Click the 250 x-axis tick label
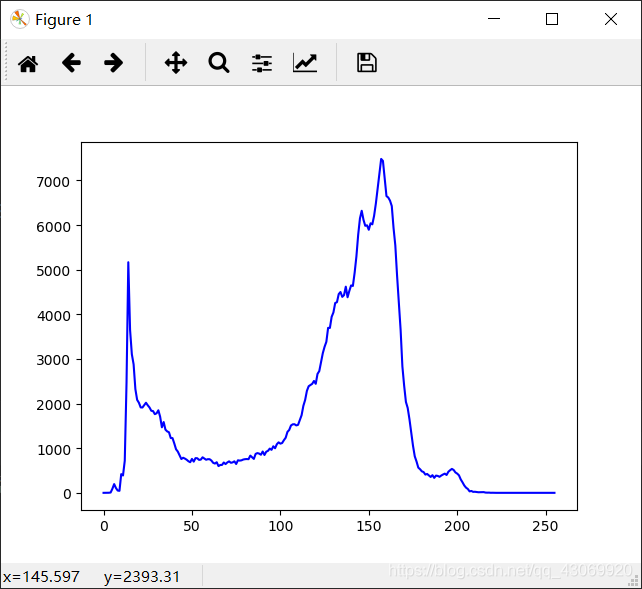This screenshot has height=589, width=642. 545,526
